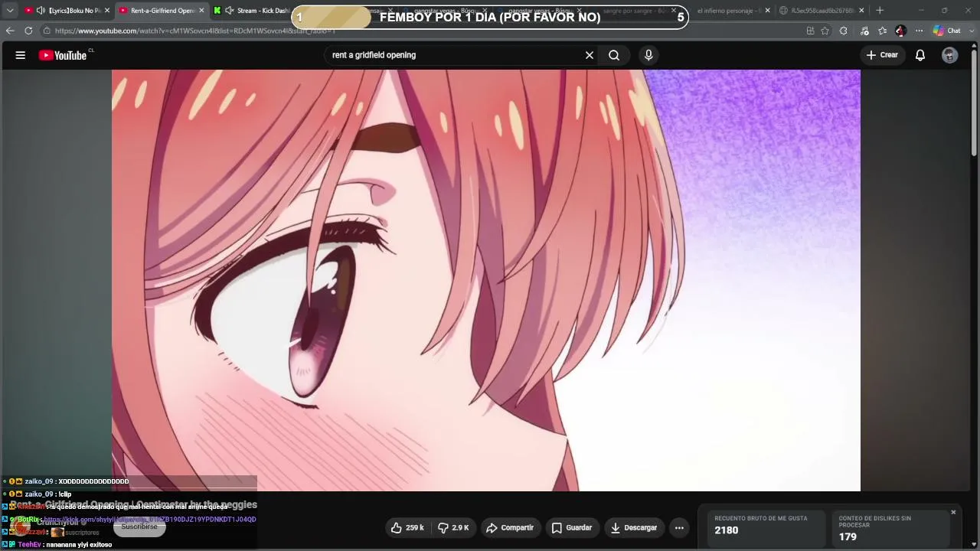Mute audio on the Lyrics tab

(x=41, y=11)
